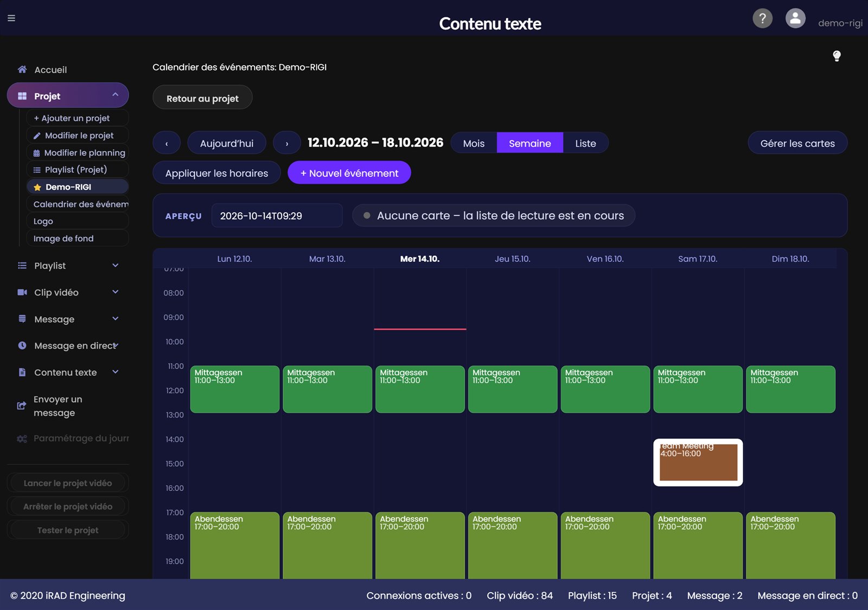Expand the Message en direct chevron
Screen dimensions: 868x610
116,345
